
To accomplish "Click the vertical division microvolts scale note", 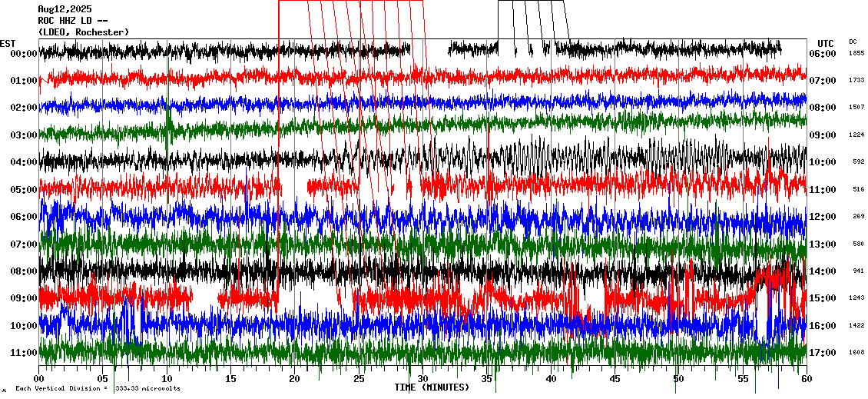I will (98, 389).
